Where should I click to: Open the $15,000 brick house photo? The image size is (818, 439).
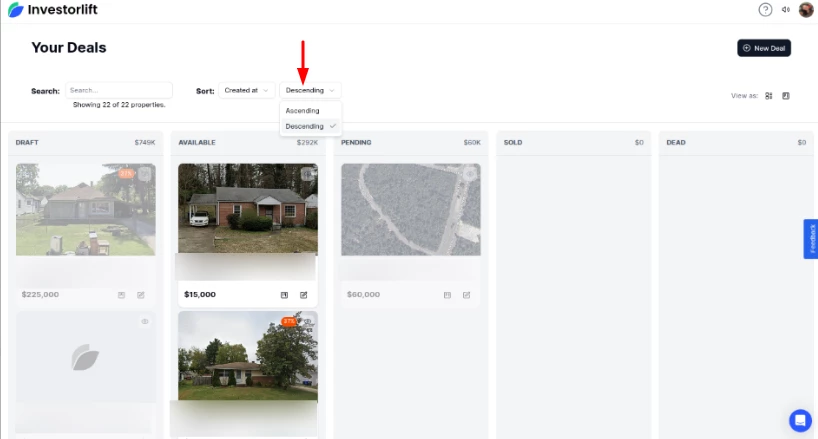(x=248, y=209)
